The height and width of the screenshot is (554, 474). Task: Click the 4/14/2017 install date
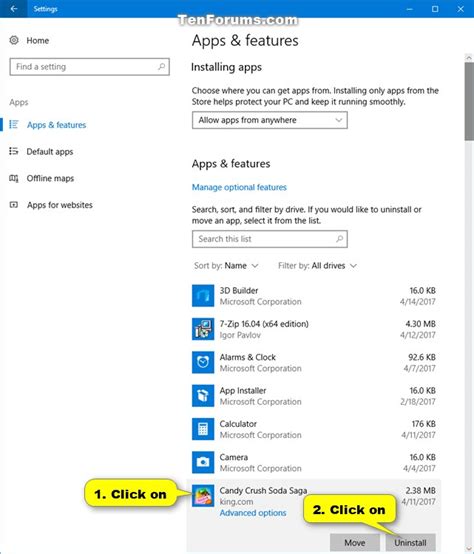418,302
